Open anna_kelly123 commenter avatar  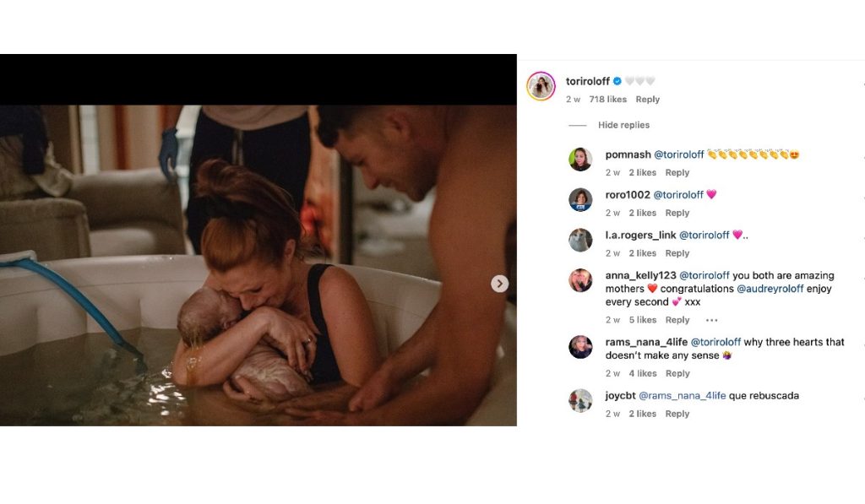coord(580,280)
